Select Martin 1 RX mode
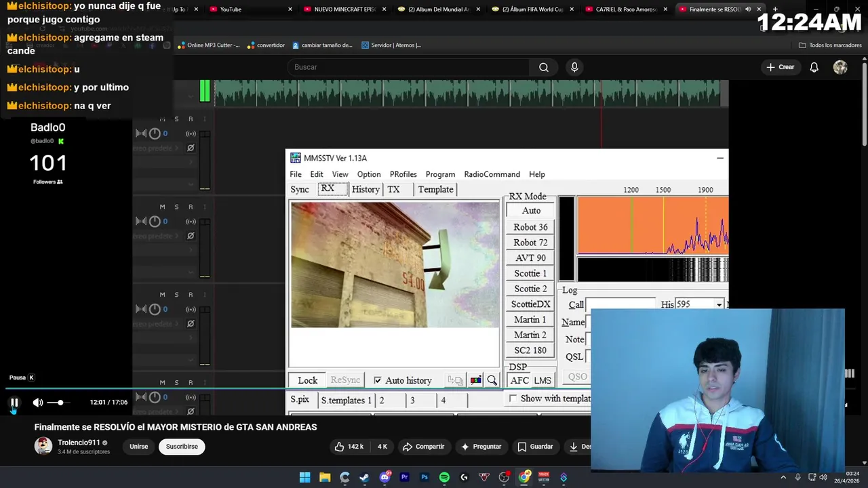The height and width of the screenshot is (488, 868). [x=530, y=320]
